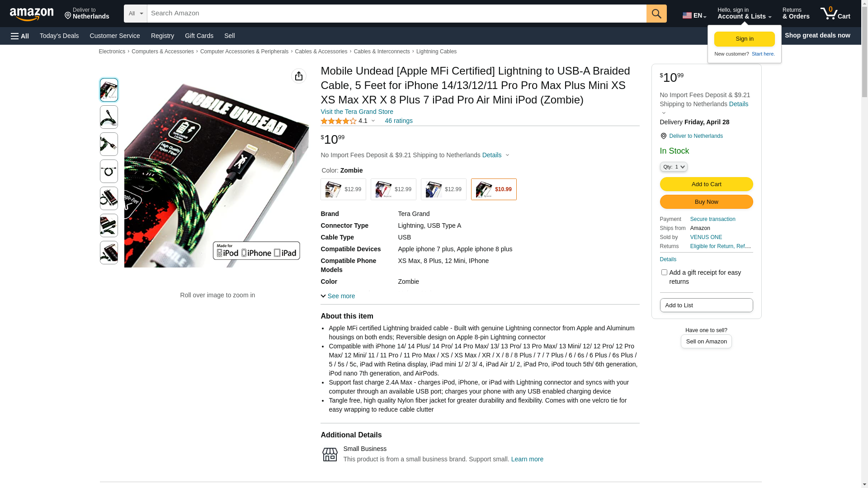Open Gift Cards in the nav bar
The width and height of the screenshot is (868, 488).
coord(199,36)
